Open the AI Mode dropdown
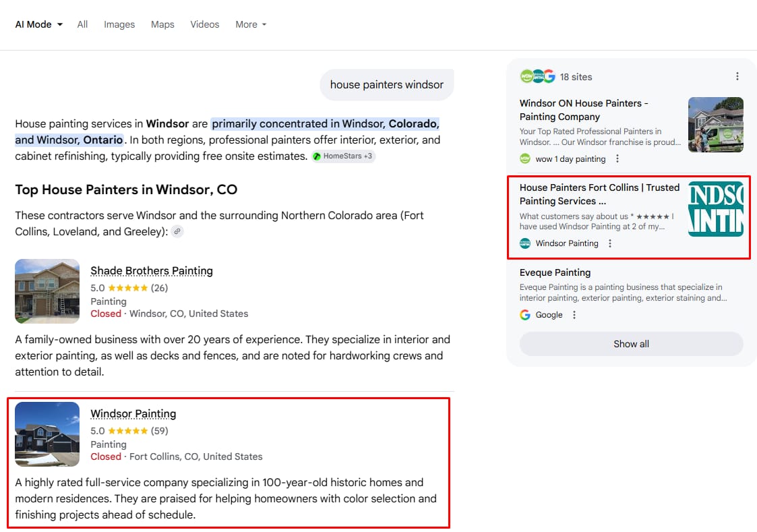This screenshot has width=757, height=532. tap(38, 25)
